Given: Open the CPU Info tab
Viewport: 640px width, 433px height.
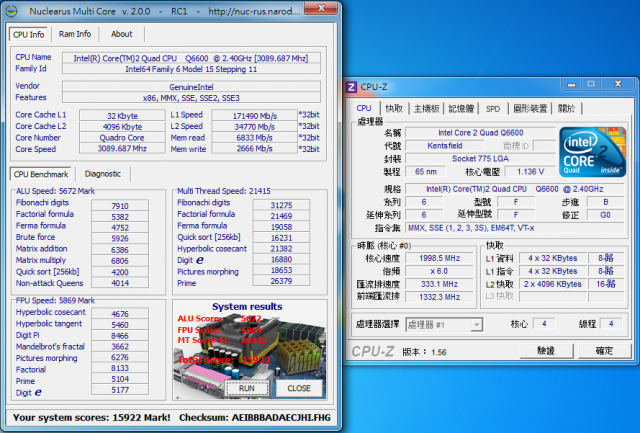Looking at the screenshot, I should coord(29,34).
